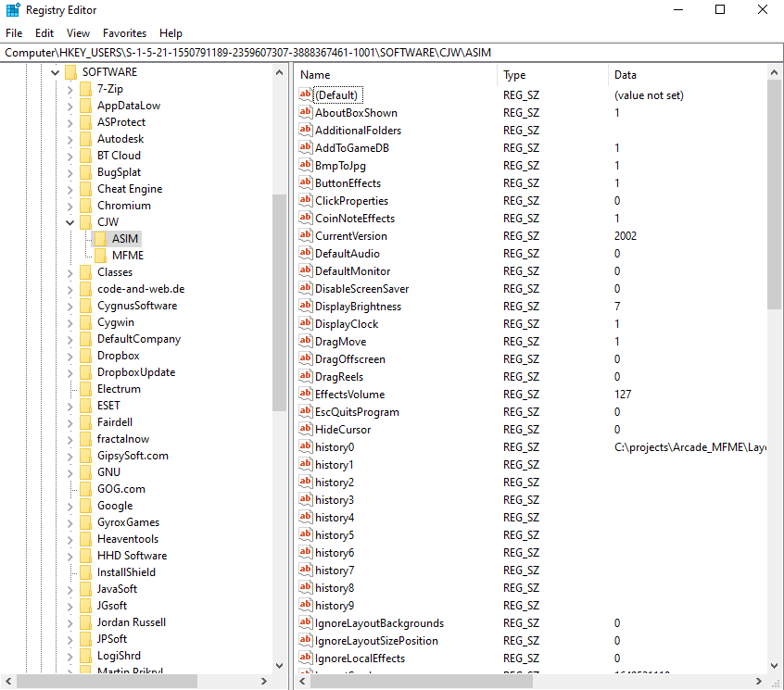Screen dimensions: 784x690
Task: Click the ab icon for the (Default) value
Action: pyautogui.click(x=306, y=94)
